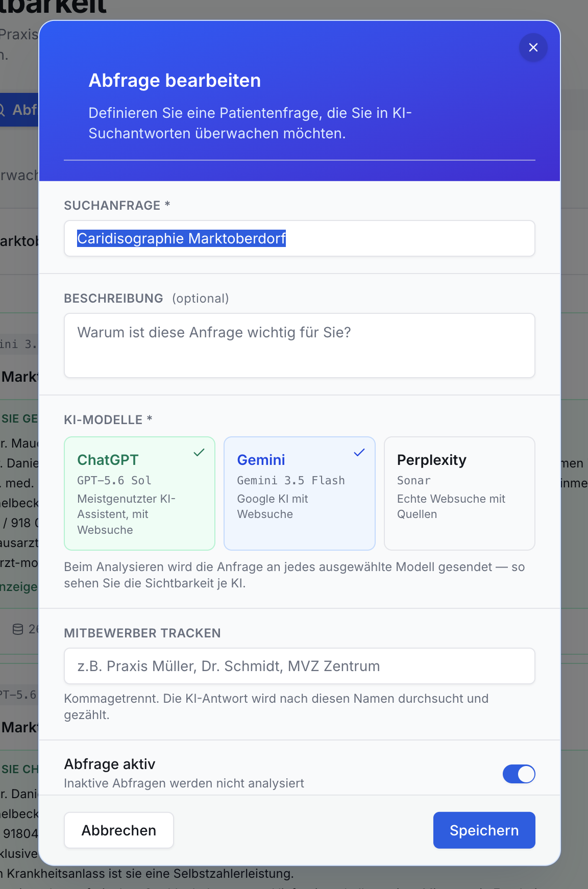Click the 'Abfrage bearbeiten' heading
The image size is (588, 889).
[175, 81]
